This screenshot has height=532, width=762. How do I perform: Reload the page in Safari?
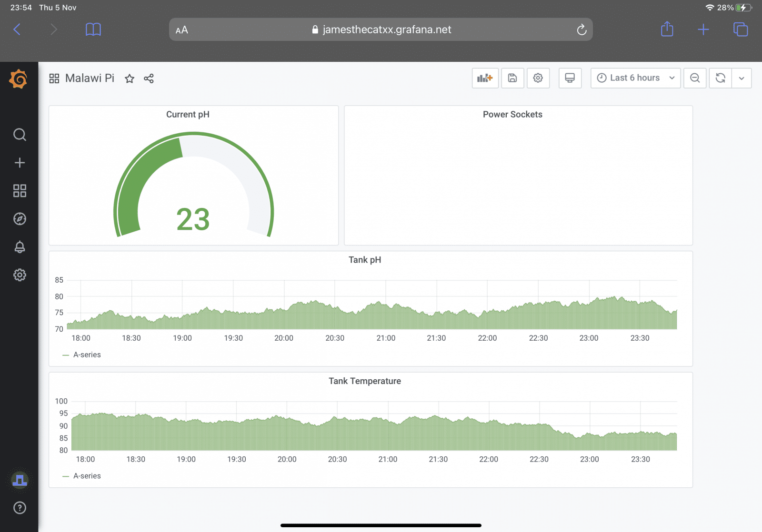tap(582, 30)
